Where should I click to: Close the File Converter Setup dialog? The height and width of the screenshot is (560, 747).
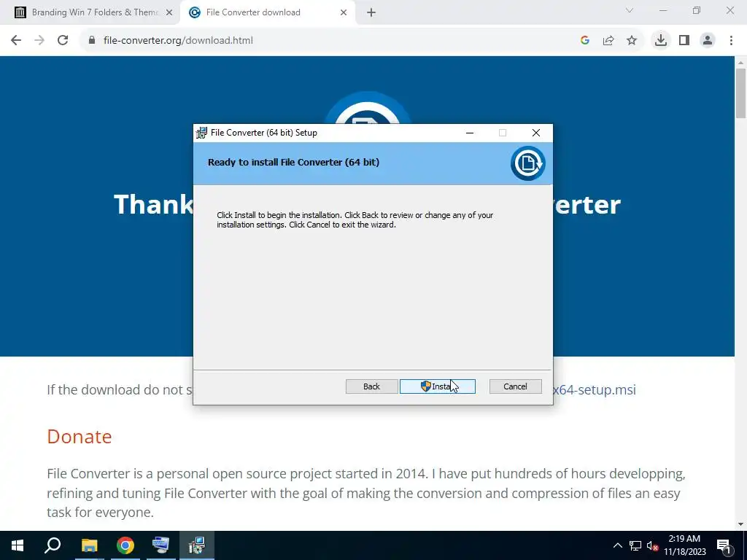[536, 133]
